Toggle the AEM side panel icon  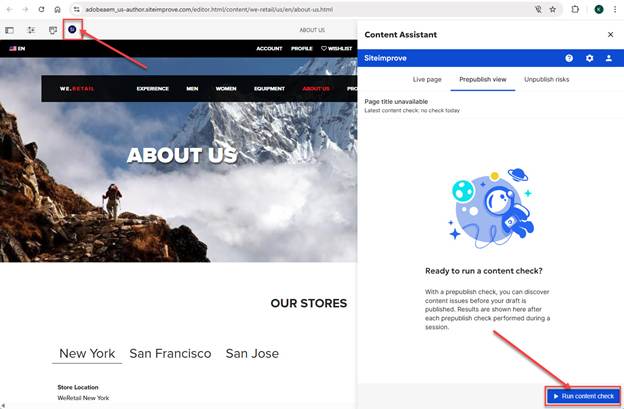[x=10, y=30]
